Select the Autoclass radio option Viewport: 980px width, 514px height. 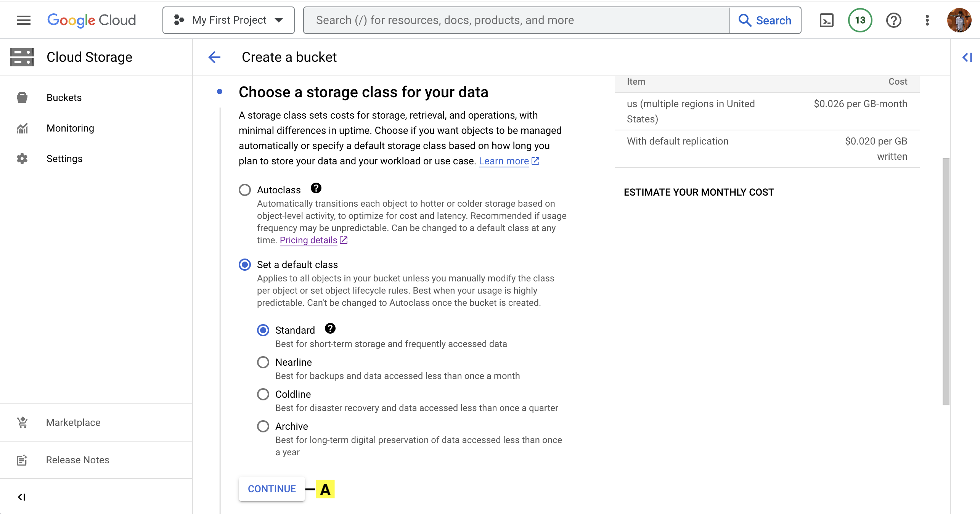(245, 190)
